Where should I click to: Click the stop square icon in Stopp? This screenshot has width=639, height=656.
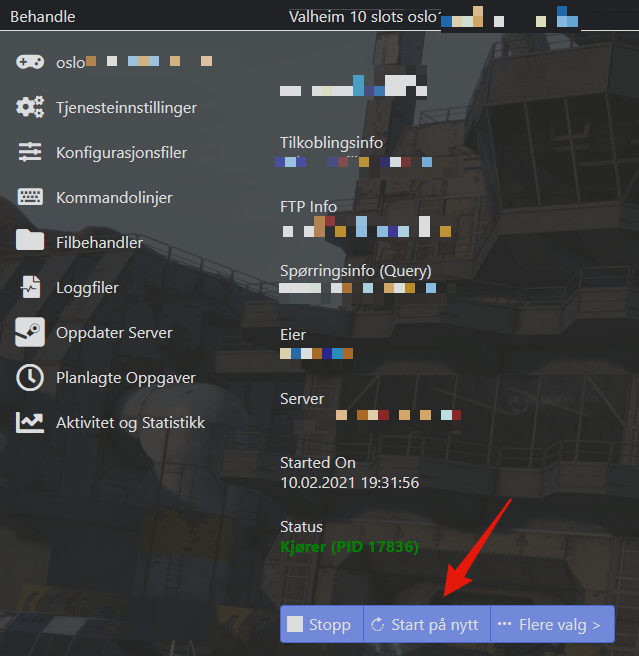(295, 624)
